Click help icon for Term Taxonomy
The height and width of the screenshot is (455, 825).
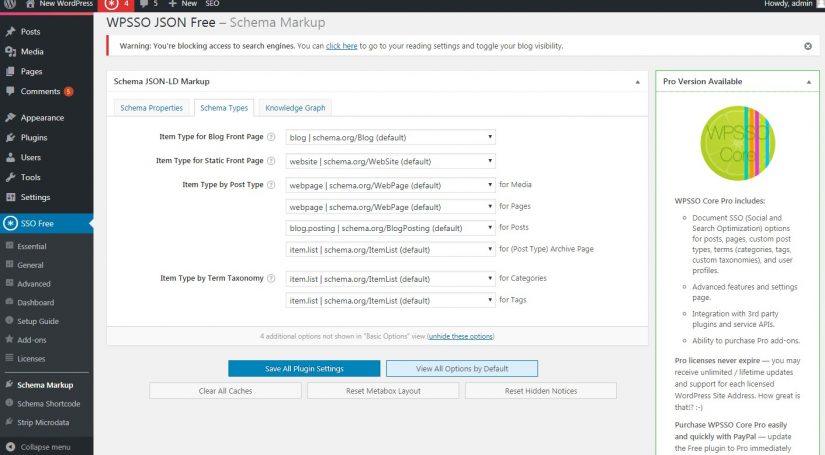tap(271, 278)
